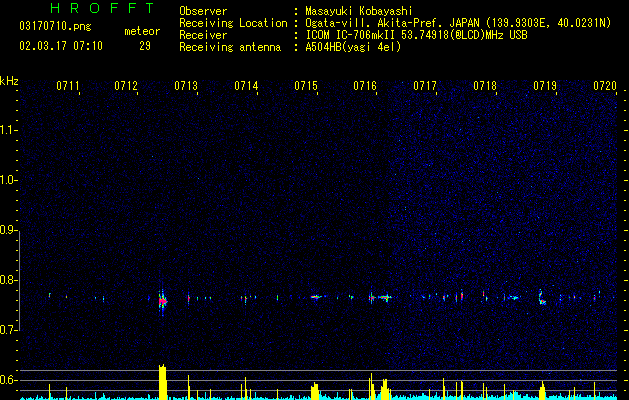This screenshot has height=400, width=629.
Task: Click the date stamp 02.03.17 07:10
Action: [61, 46]
